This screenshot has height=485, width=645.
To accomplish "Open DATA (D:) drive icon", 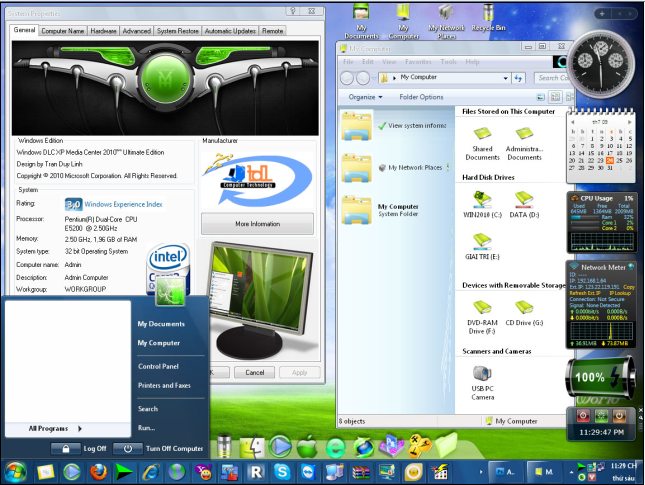I will point(524,200).
